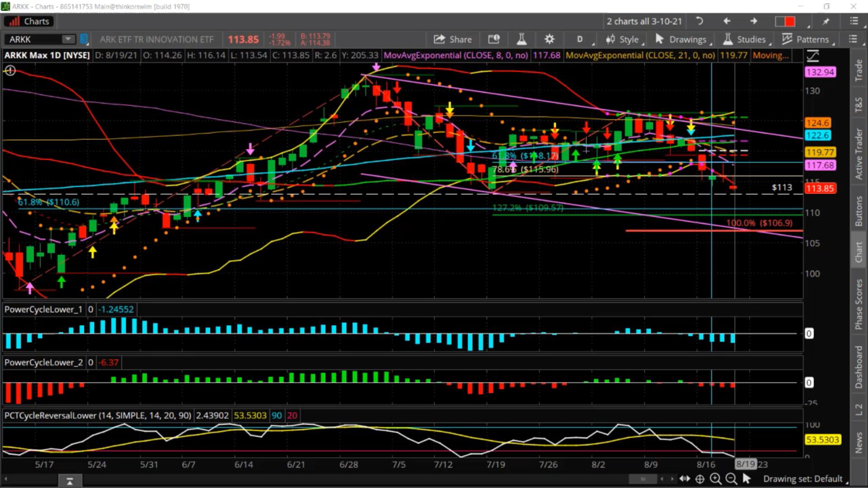Click the 117.68 magenta price label
The width and height of the screenshot is (868, 488).
click(x=820, y=165)
